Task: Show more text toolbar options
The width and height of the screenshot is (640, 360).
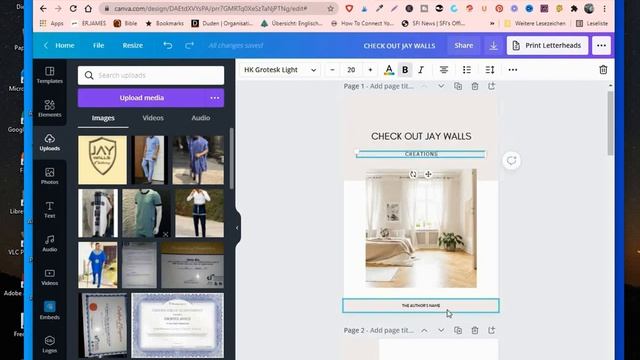Action: pyautogui.click(x=513, y=70)
